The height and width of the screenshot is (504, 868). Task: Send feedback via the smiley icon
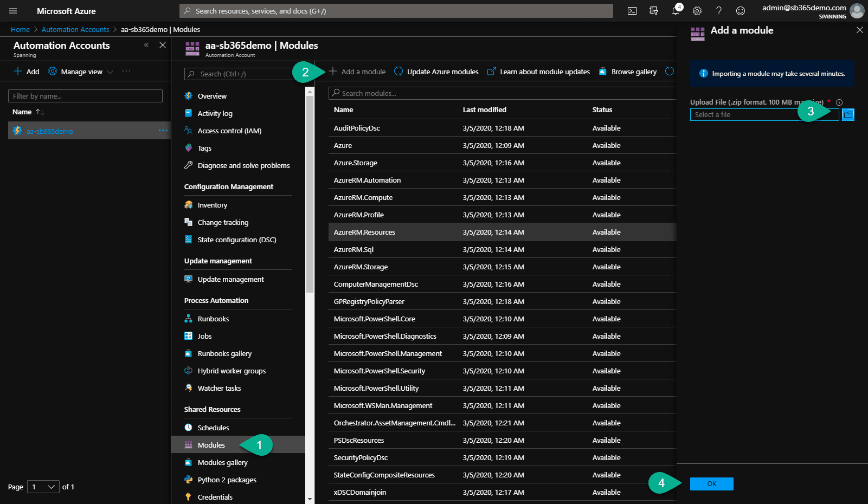(740, 10)
